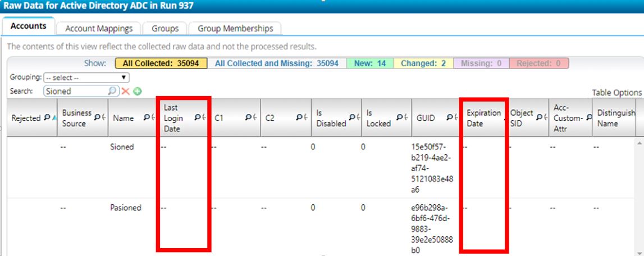Open the Group Memberships tab
This screenshot has height=256, width=644.
pyautogui.click(x=235, y=28)
